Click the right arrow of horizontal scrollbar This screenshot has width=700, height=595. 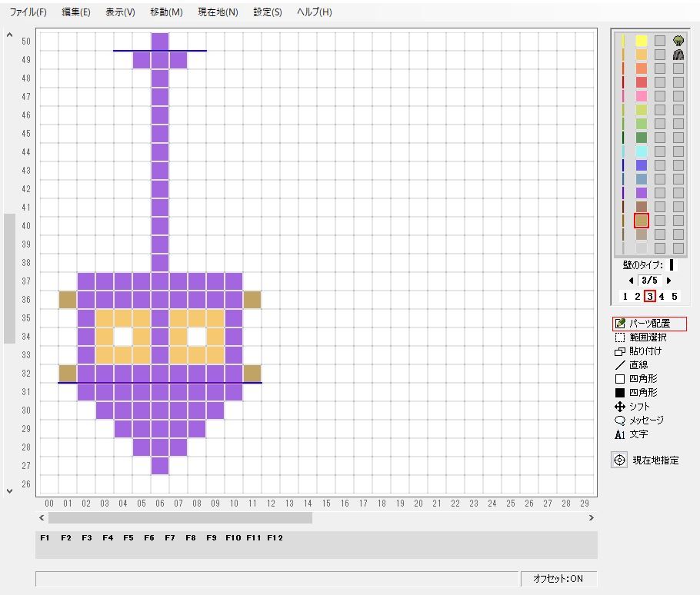pos(591,518)
